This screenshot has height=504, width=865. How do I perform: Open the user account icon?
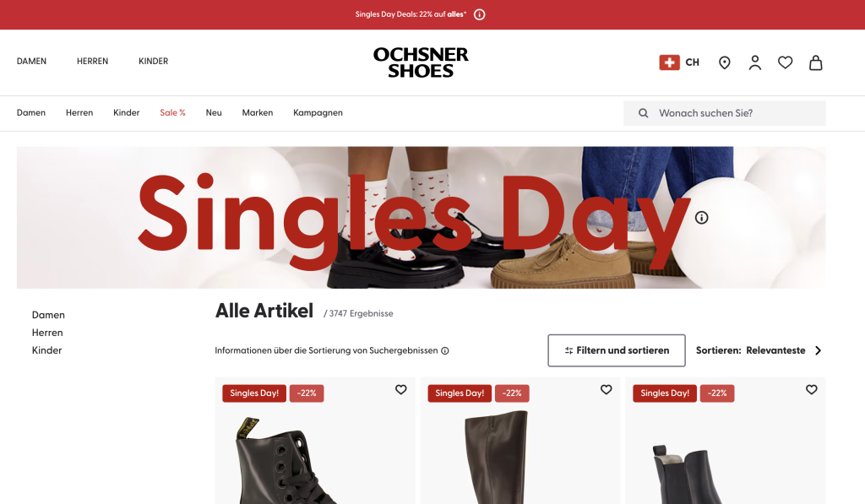[754, 62]
